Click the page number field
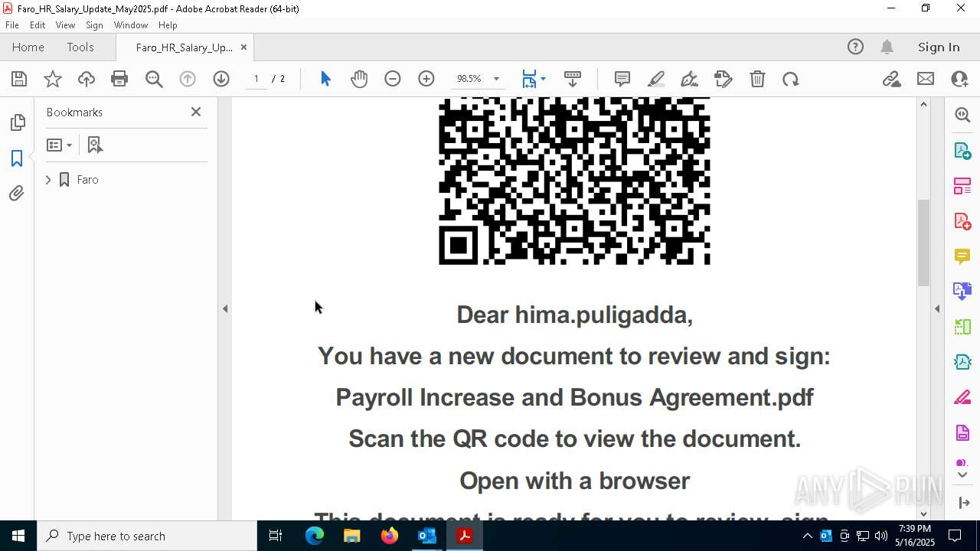The image size is (980, 551). 256,79
